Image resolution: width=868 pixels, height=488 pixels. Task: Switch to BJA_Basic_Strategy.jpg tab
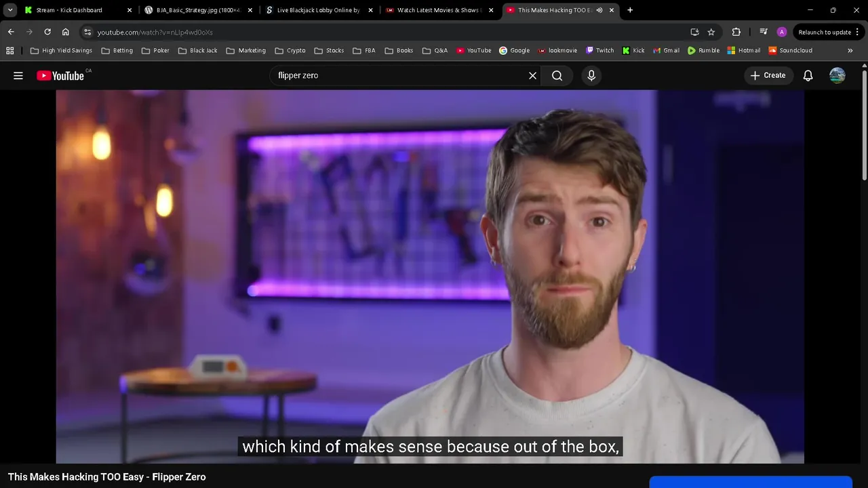point(198,10)
